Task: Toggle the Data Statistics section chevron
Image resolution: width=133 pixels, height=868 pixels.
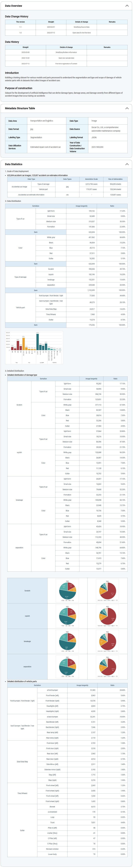Action: [127, 164]
